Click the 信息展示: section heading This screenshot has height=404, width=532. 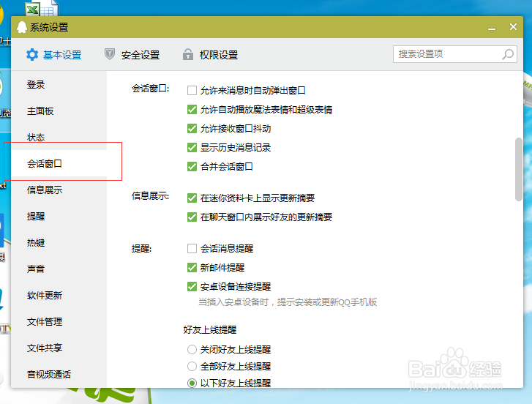coord(150,196)
